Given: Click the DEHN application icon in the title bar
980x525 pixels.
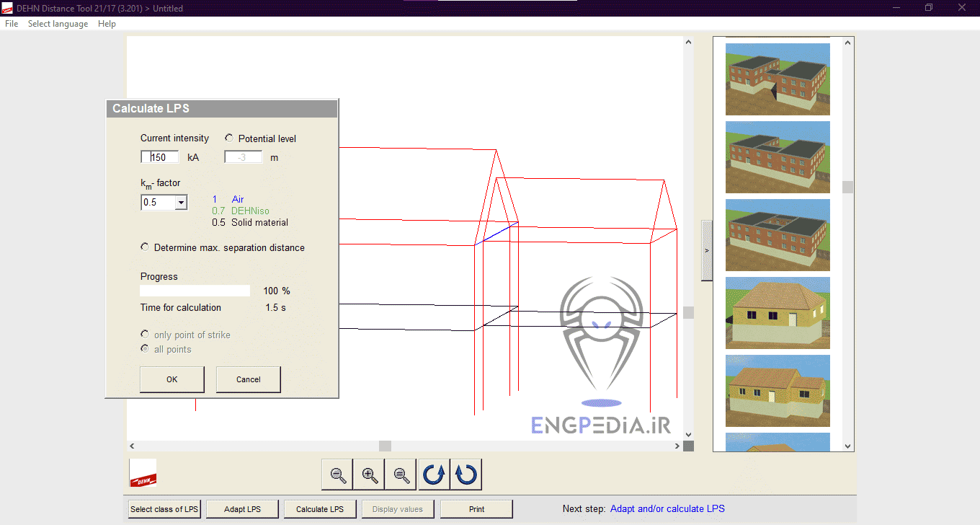Looking at the screenshot, I should (x=8, y=8).
